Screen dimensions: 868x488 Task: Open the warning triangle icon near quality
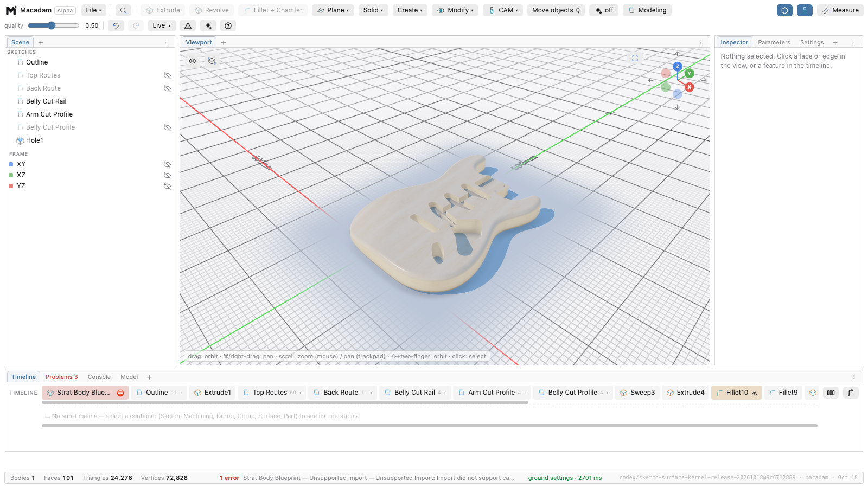[x=188, y=25]
